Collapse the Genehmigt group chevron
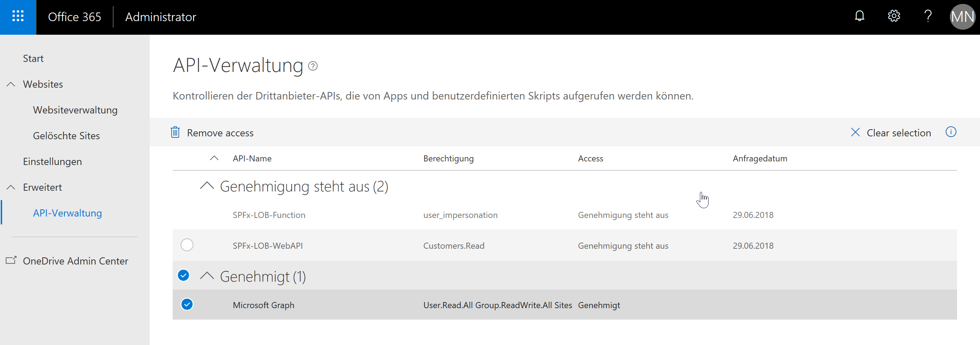Viewport: 980px width, 345px height. (x=207, y=276)
